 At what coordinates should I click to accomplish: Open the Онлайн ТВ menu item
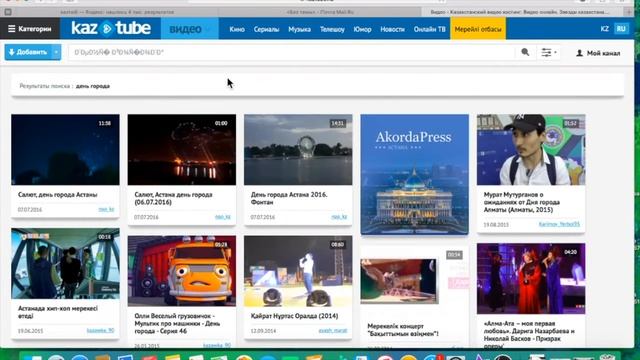429,29
